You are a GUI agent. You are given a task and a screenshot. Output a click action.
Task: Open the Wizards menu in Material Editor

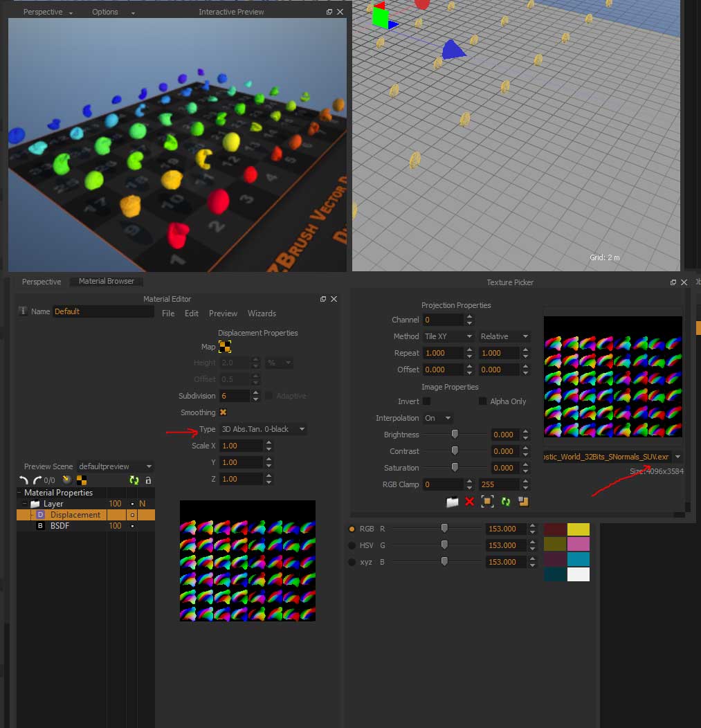coord(262,313)
